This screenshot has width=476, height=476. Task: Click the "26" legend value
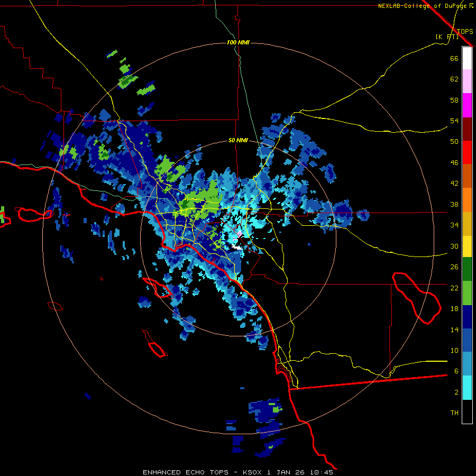[454, 267]
